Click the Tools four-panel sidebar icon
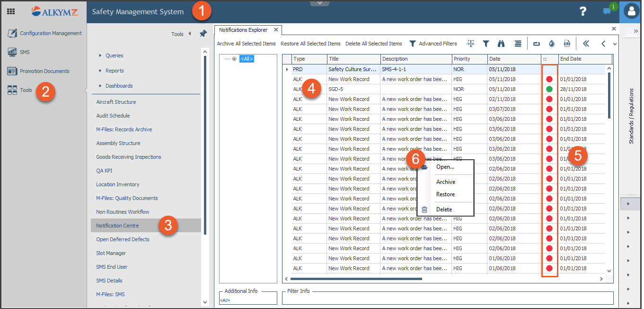This screenshot has height=309, width=644. coord(12,90)
